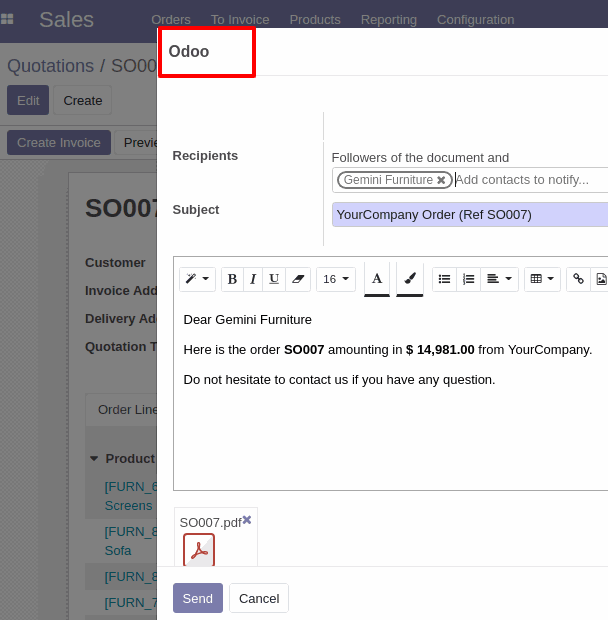Choose the font color A button
Screen dimensions: 608x620
377,279
